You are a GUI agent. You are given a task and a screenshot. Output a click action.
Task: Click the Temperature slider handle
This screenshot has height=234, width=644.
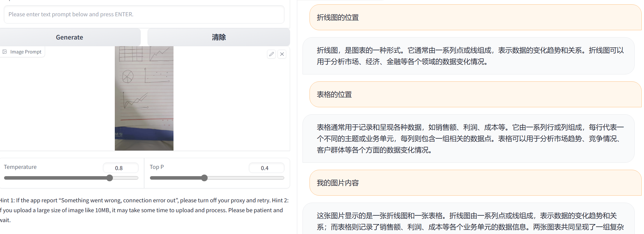pos(110,178)
